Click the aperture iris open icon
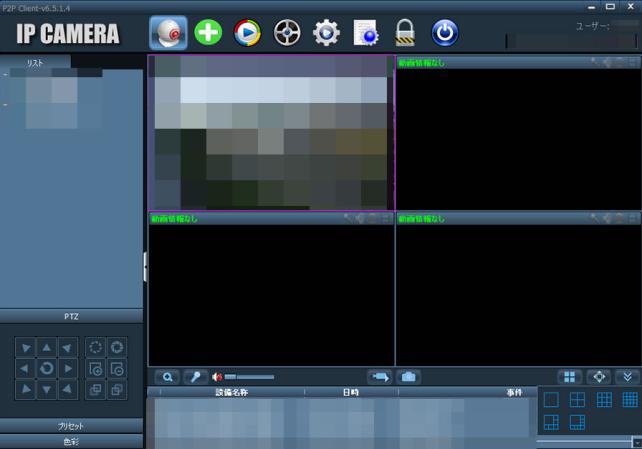The height and width of the screenshot is (449, 642). pyautogui.click(x=117, y=347)
